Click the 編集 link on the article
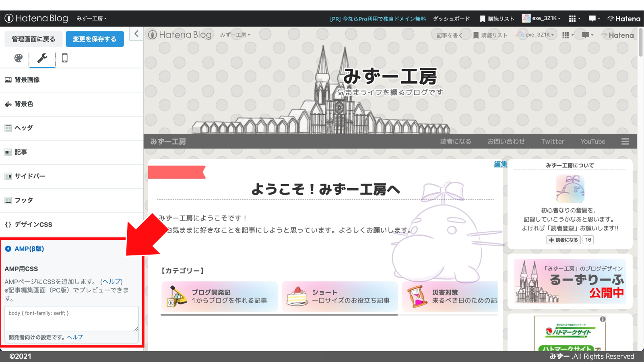This screenshot has height=362, width=644. click(501, 164)
